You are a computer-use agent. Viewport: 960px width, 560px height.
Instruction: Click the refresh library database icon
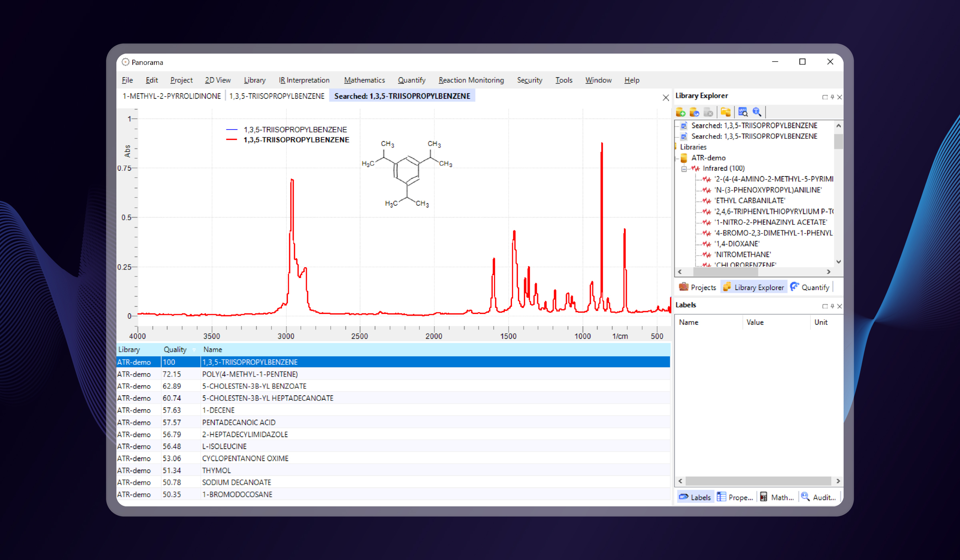point(694,112)
